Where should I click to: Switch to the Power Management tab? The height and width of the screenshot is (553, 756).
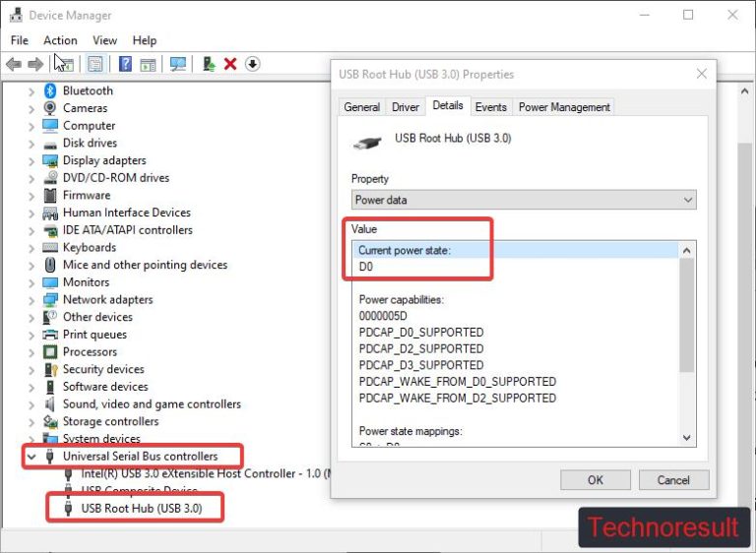(x=564, y=107)
